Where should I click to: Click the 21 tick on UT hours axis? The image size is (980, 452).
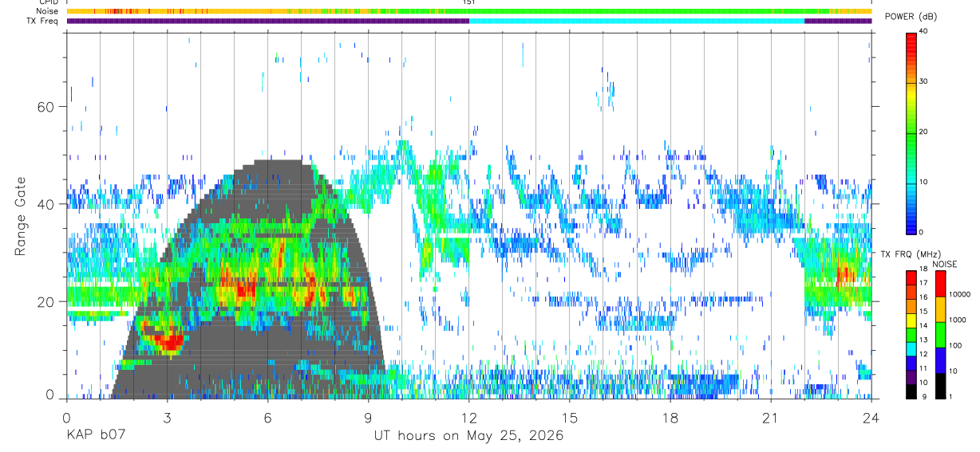(771, 419)
